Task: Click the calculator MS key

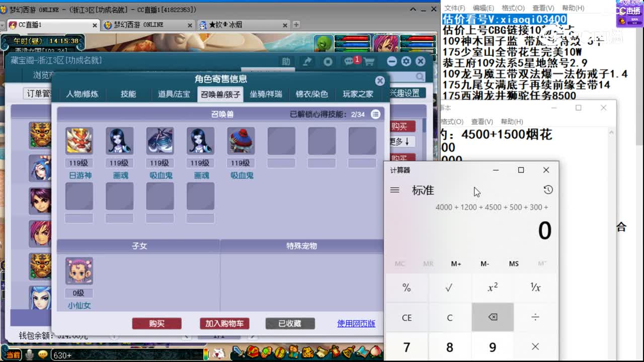Action: [514, 263]
